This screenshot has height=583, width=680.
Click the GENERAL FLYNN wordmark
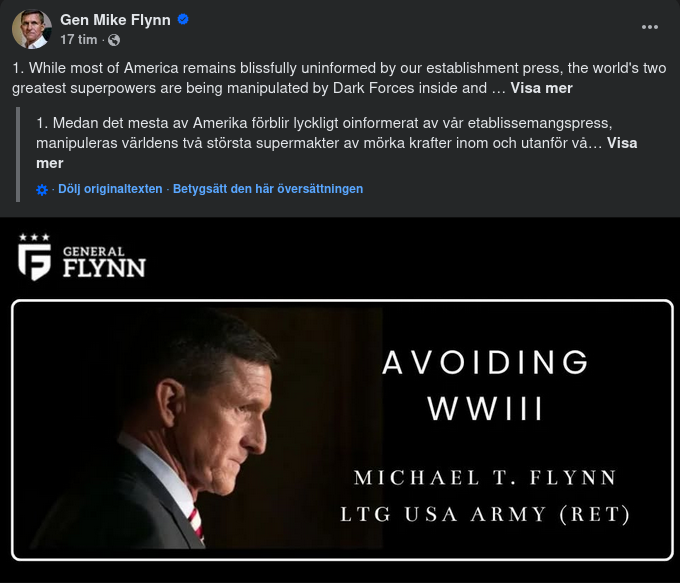pos(103,262)
